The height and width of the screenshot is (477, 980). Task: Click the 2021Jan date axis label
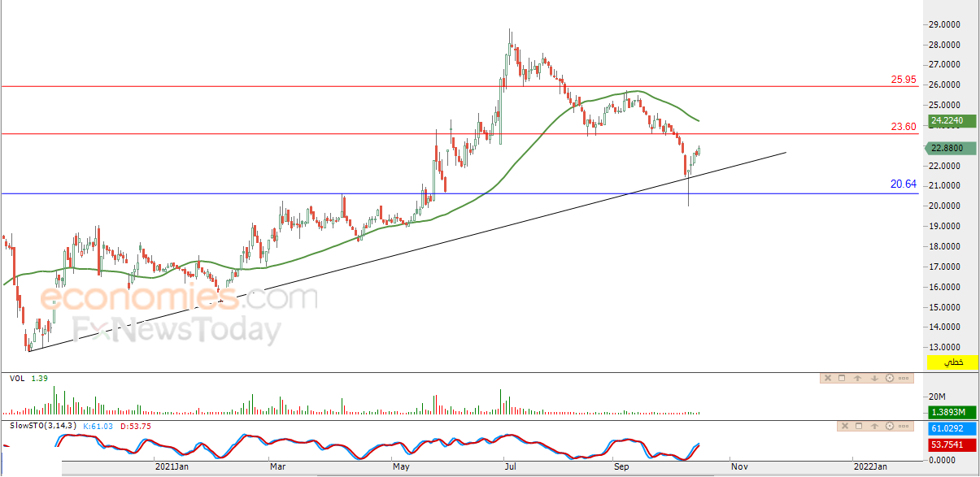coord(172,466)
